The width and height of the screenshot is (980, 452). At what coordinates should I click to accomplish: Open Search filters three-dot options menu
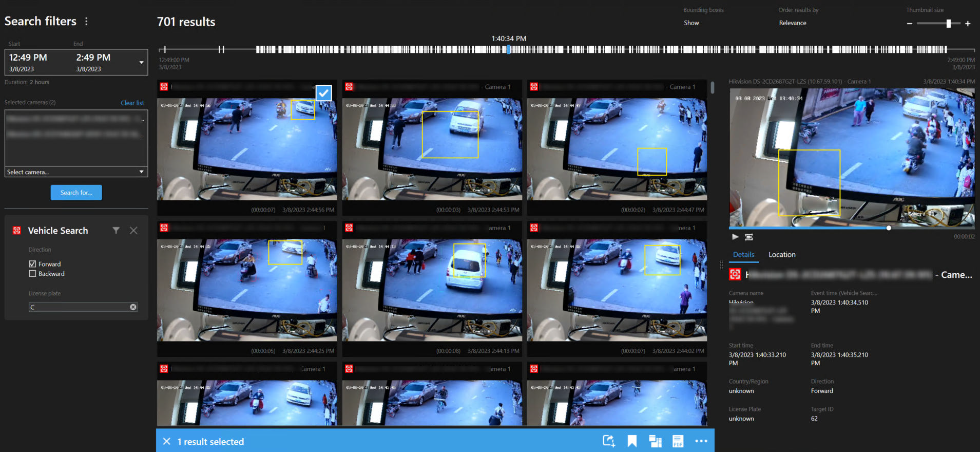pos(86,21)
